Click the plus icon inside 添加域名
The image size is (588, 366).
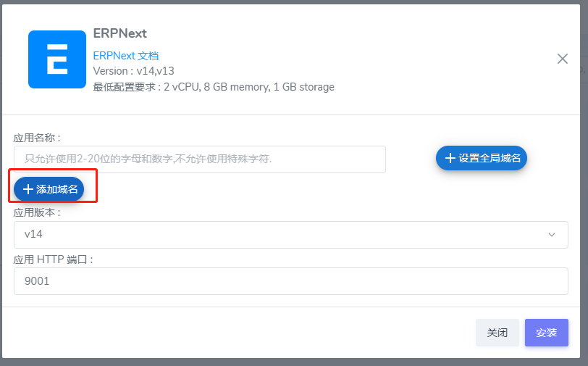tap(28, 189)
